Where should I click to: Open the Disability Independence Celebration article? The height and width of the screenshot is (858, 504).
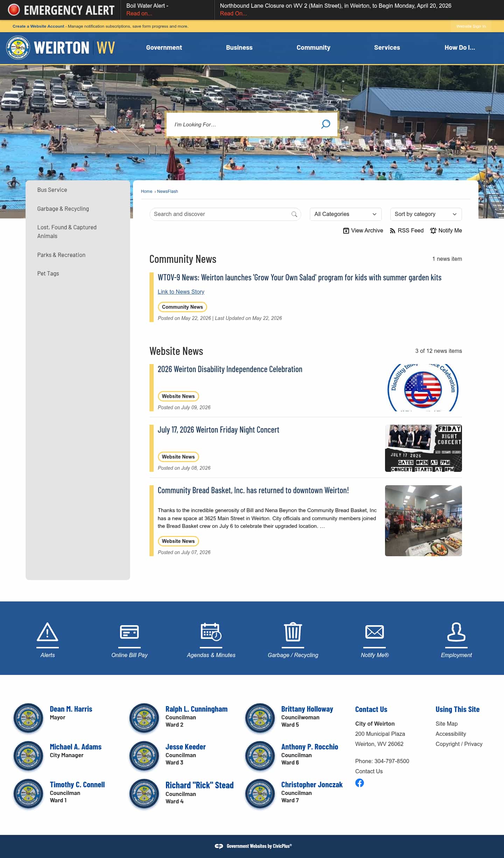(x=230, y=369)
